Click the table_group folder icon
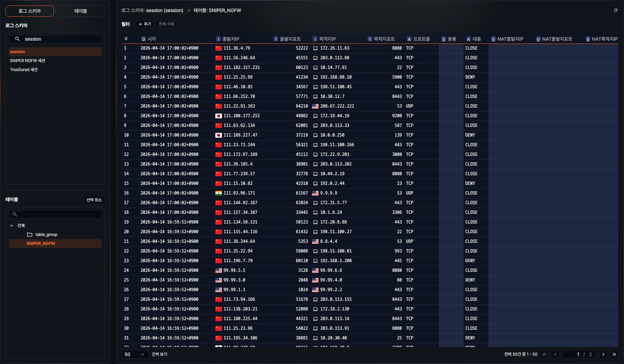The height and width of the screenshot is (364, 624). pyautogui.click(x=30, y=235)
